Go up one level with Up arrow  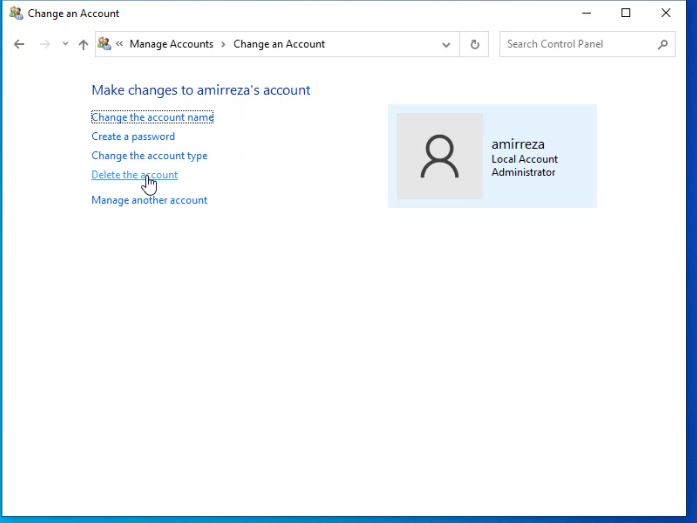tap(83, 44)
